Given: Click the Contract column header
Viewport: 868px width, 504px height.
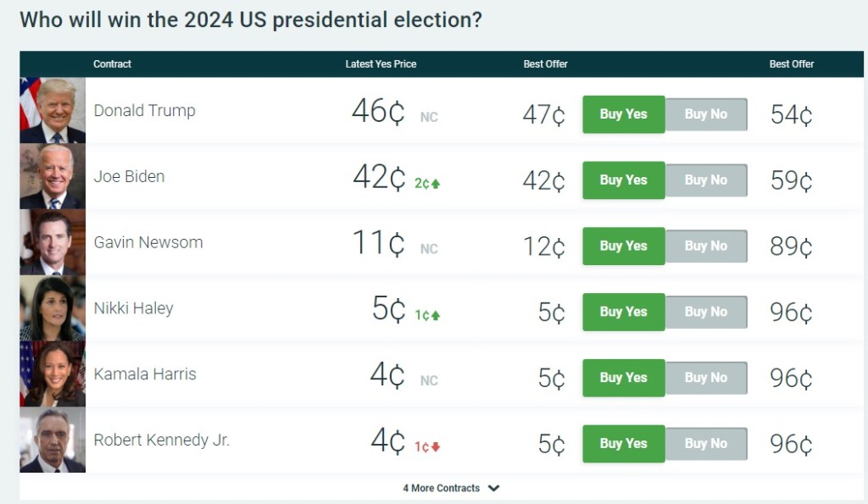Looking at the screenshot, I should (112, 64).
